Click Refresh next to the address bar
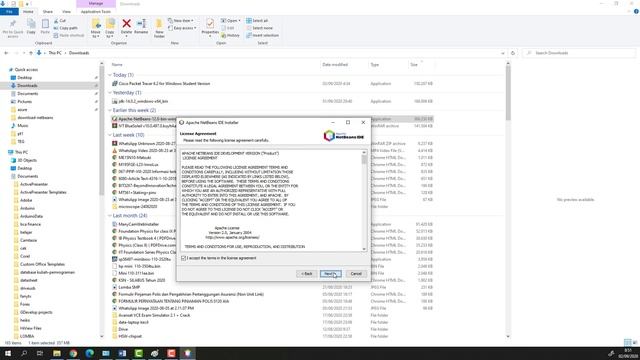Viewport: 640px width, 360px height. click(x=513, y=53)
